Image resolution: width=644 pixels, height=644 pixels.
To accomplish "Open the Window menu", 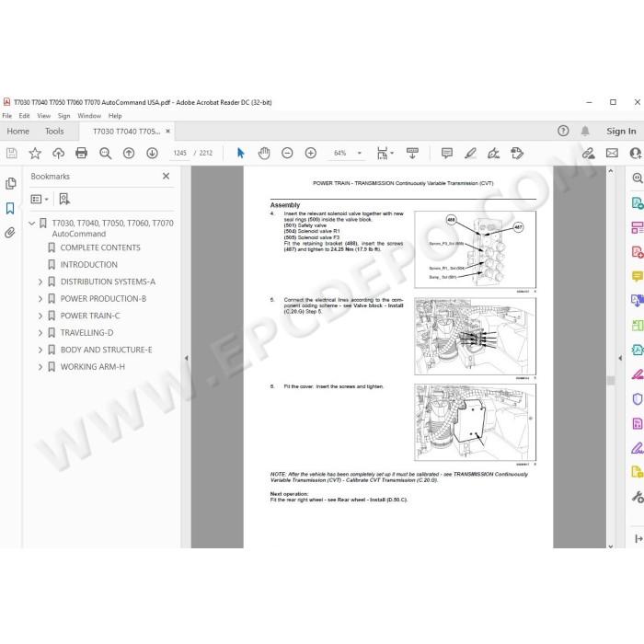I will pyautogui.click(x=89, y=116).
